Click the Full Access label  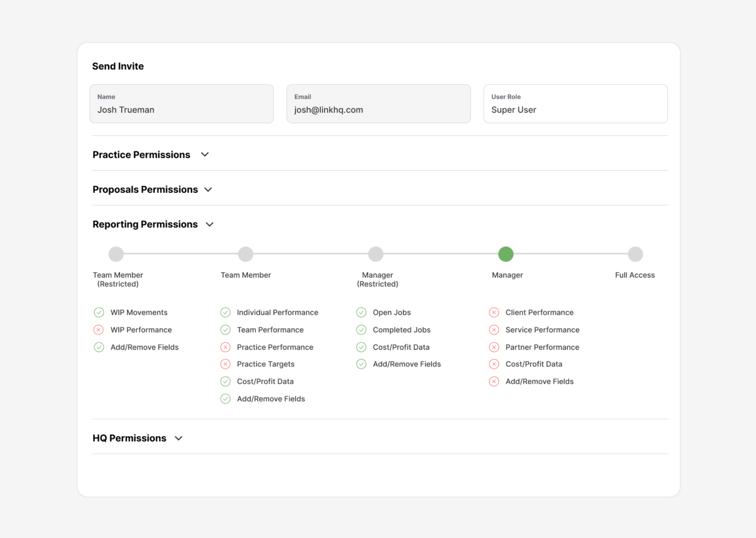pos(635,275)
